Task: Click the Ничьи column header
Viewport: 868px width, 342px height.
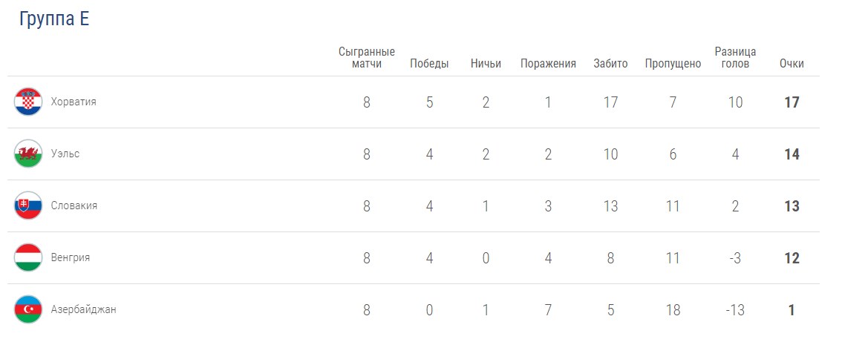Action: [486, 64]
